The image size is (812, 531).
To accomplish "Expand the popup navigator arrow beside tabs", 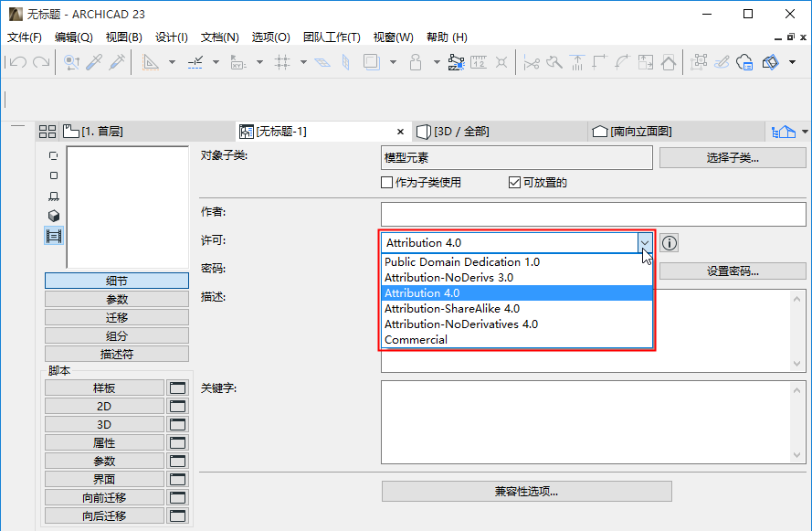I will [805, 132].
